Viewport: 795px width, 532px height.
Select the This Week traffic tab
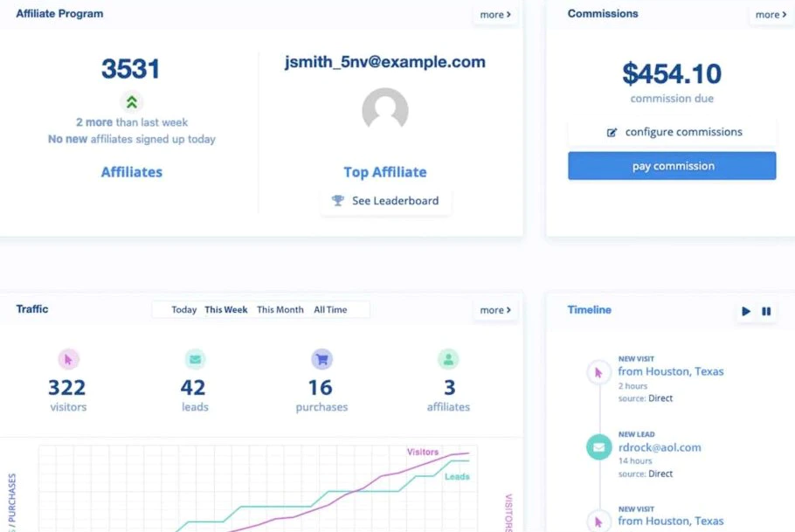pyautogui.click(x=226, y=309)
